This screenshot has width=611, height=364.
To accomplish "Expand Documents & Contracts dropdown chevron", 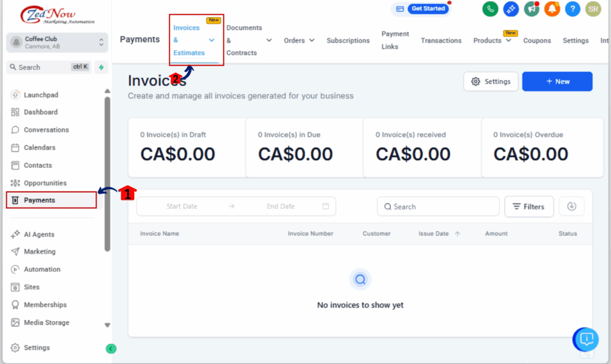I will click(x=269, y=40).
